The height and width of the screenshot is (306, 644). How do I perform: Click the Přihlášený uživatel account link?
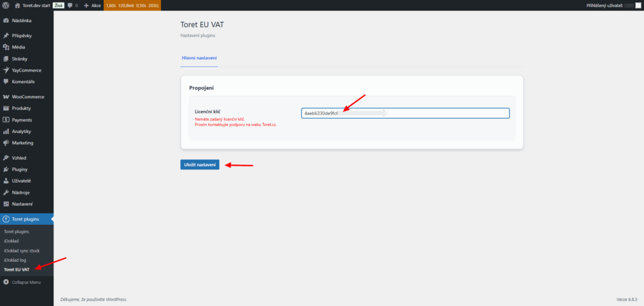(x=614, y=6)
